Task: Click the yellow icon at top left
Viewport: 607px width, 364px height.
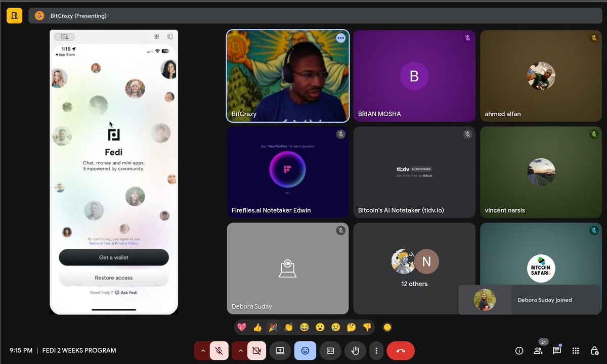Action: click(x=14, y=16)
